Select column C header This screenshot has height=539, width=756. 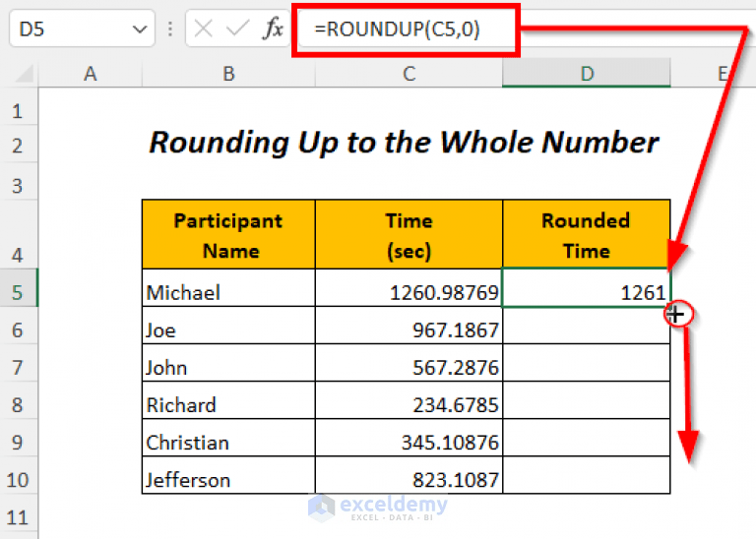point(409,74)
